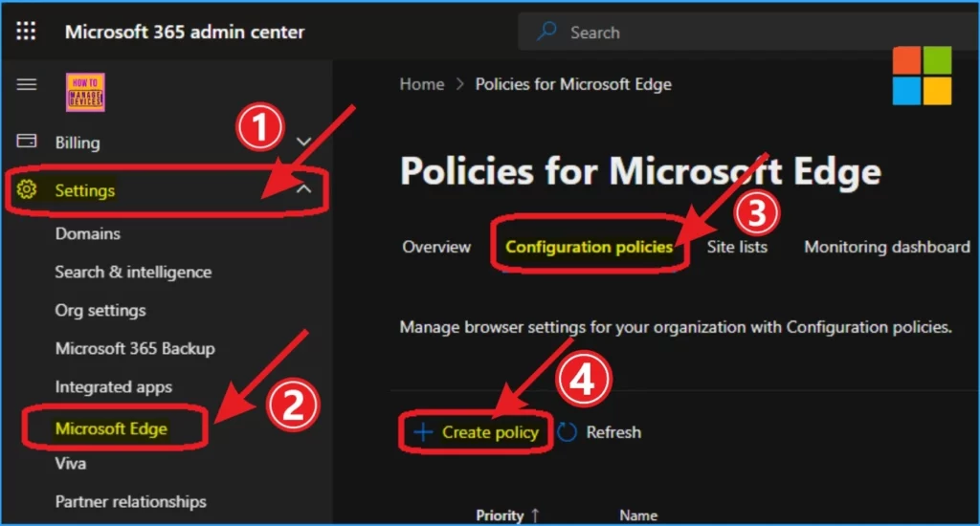Image resolution: width=980 pixels, height=526 pixels.
Task: Click the search magnifier icon
Action: click(x=546, y=31)
